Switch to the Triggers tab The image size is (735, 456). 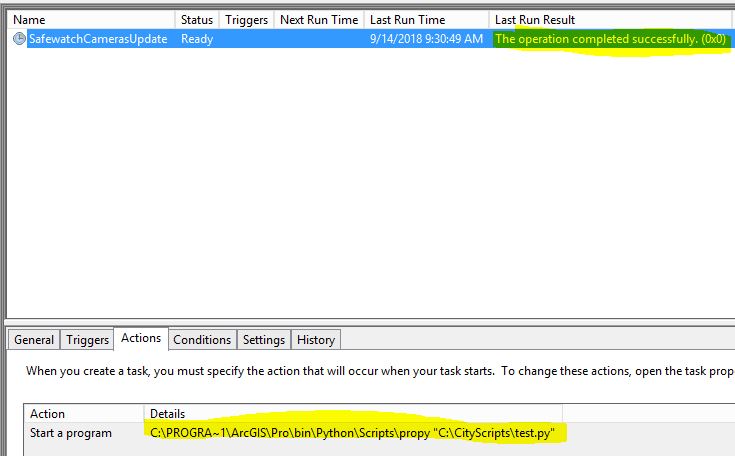[x=87, y=340]
